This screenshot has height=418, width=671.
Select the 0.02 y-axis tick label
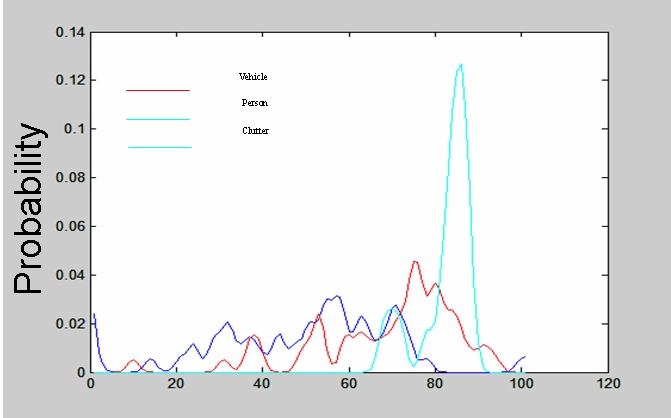(70, 323)
